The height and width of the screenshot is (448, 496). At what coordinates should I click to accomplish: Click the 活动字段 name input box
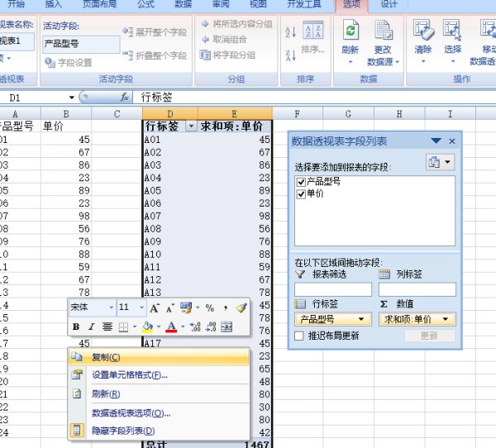click(x=81, y=44)
